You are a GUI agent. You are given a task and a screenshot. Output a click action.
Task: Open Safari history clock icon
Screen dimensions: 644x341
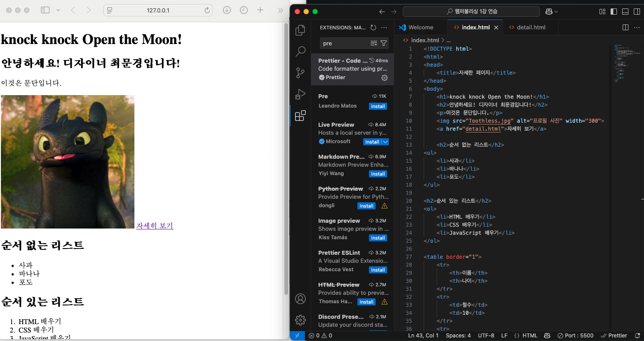click(243, 10)
